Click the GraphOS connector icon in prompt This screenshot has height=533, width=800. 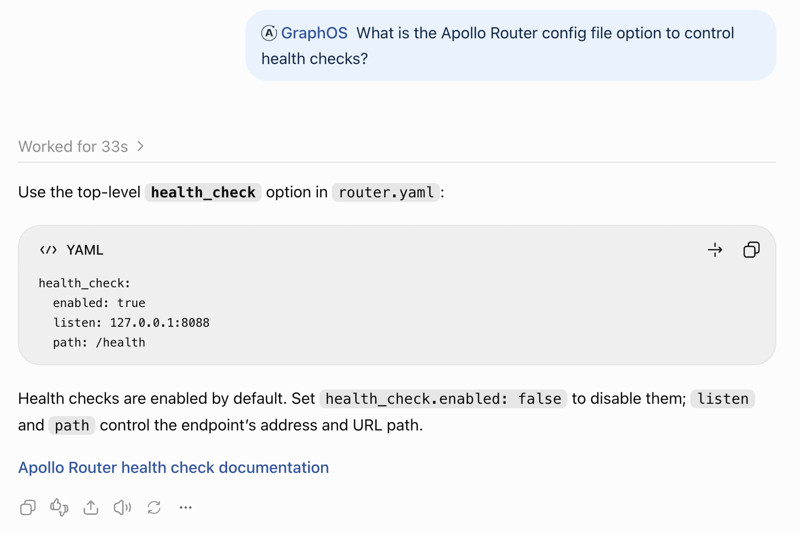[x=269, y=33]
